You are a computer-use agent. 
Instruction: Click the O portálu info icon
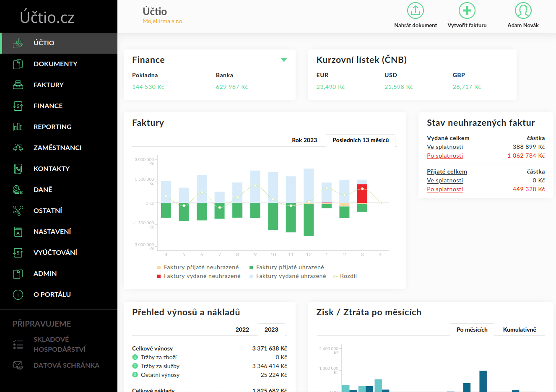click(x=18, y=294)
